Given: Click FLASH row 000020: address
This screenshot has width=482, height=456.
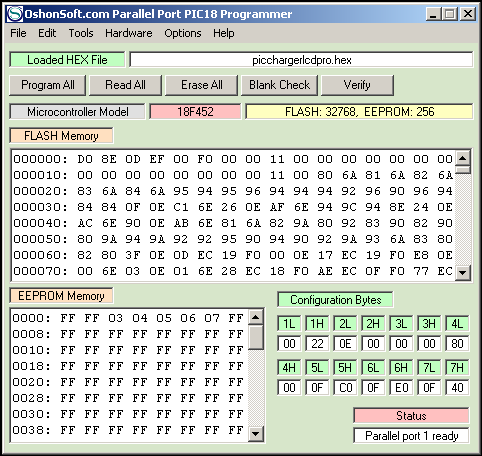Looking at the screenshot, I should tap(40, 191).
